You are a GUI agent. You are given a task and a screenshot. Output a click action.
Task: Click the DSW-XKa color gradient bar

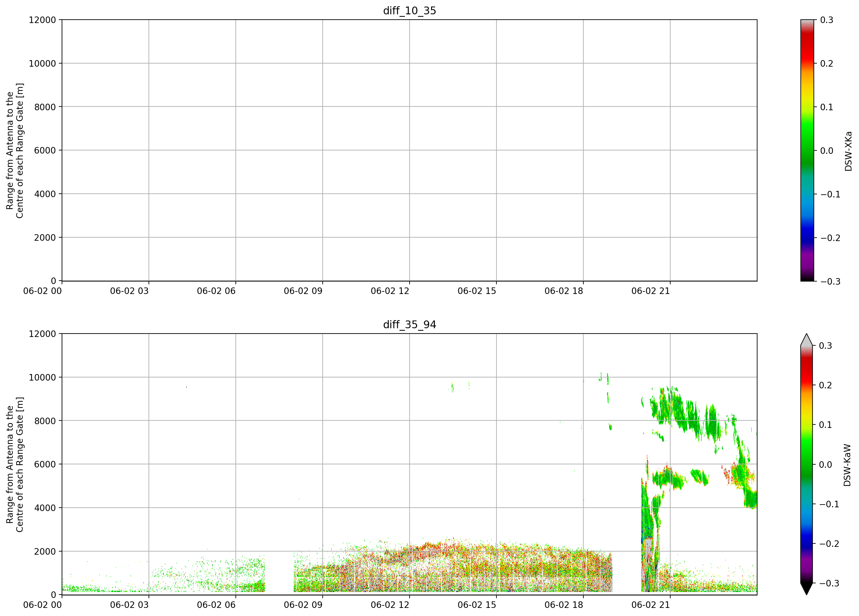807,150
